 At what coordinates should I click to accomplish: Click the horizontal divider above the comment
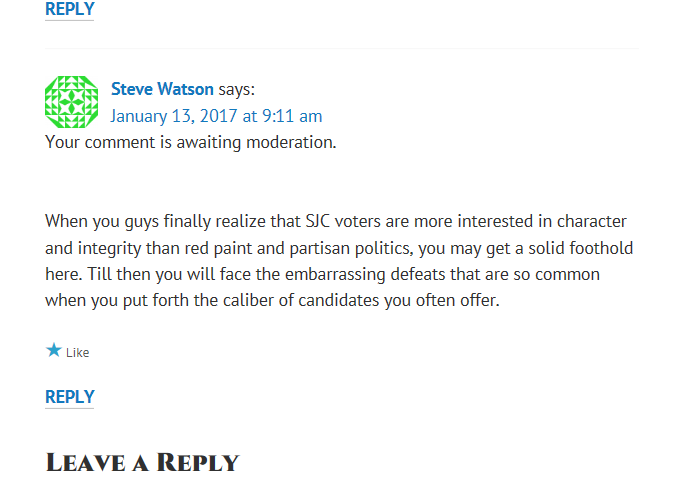point(342,48)
